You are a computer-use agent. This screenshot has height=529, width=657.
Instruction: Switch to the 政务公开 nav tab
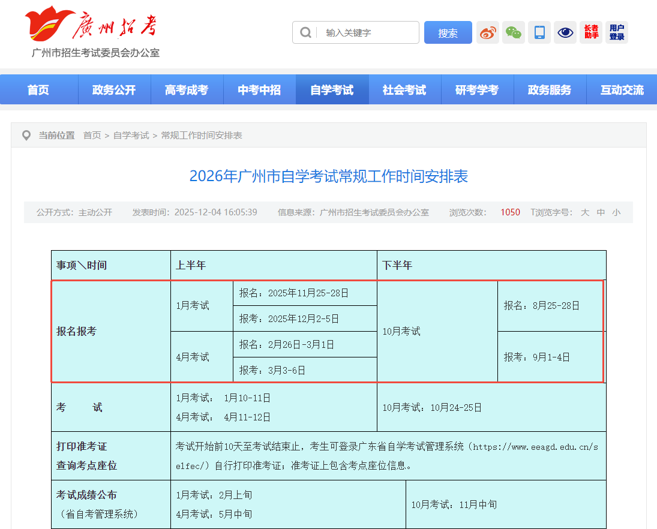pos(113,90)
